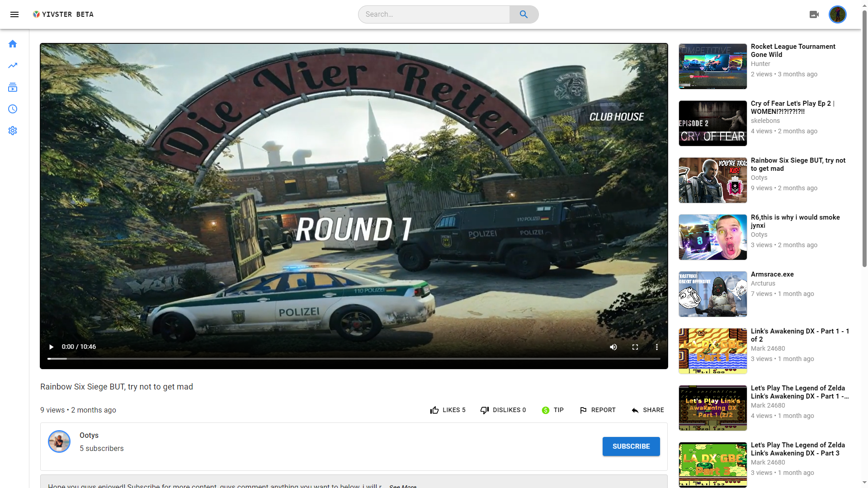Click the video progress bar to seek
Screen dimensions: 868x488
click(354, 359)
